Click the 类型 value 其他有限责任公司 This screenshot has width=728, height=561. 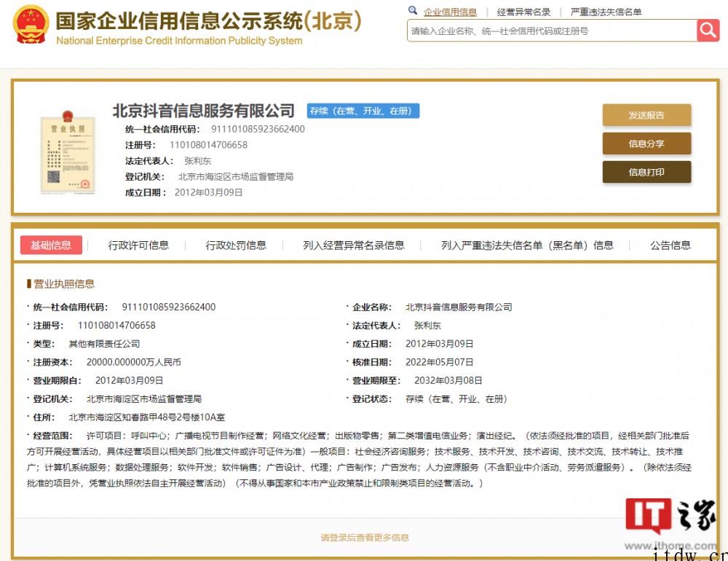click(x=104, y=344)
